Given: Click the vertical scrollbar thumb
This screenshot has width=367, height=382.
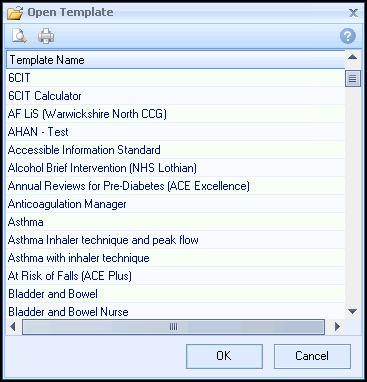Looking at the screenshot, I should (353, 79).
